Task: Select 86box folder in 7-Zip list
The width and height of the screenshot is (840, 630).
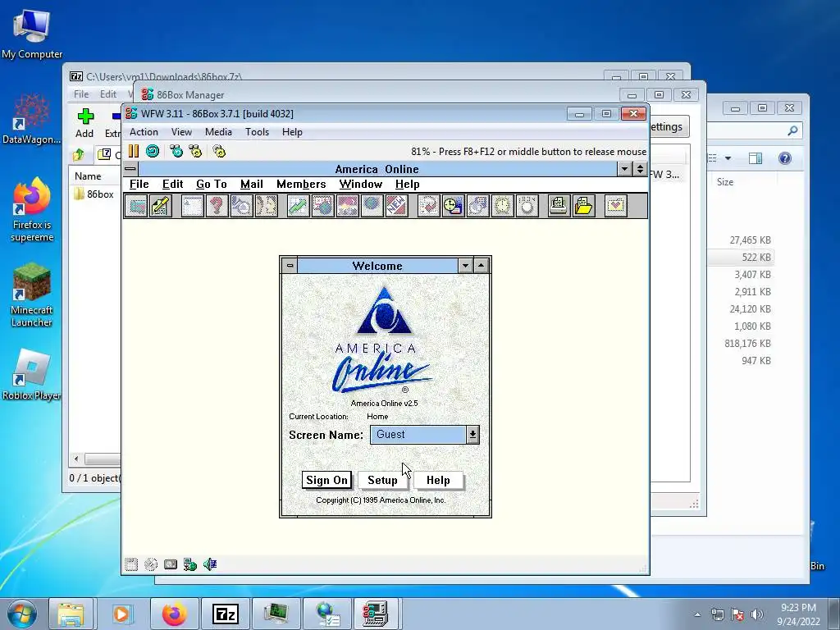Action: (x=94, y=194)
